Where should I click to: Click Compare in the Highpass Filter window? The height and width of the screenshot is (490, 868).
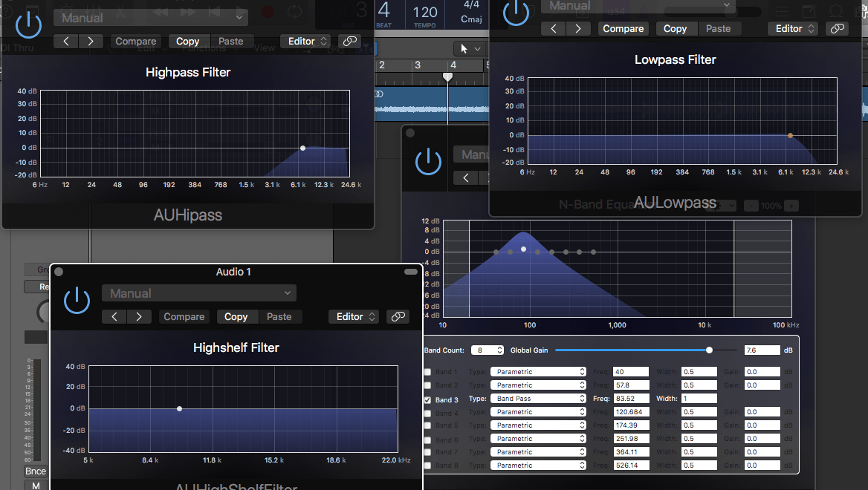tap(135, 41)
